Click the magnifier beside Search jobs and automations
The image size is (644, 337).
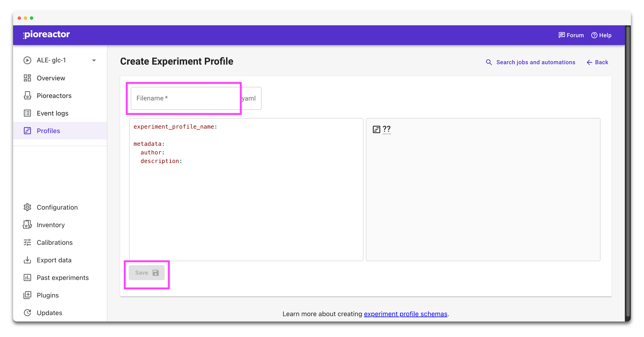click(x=489, y=62)
